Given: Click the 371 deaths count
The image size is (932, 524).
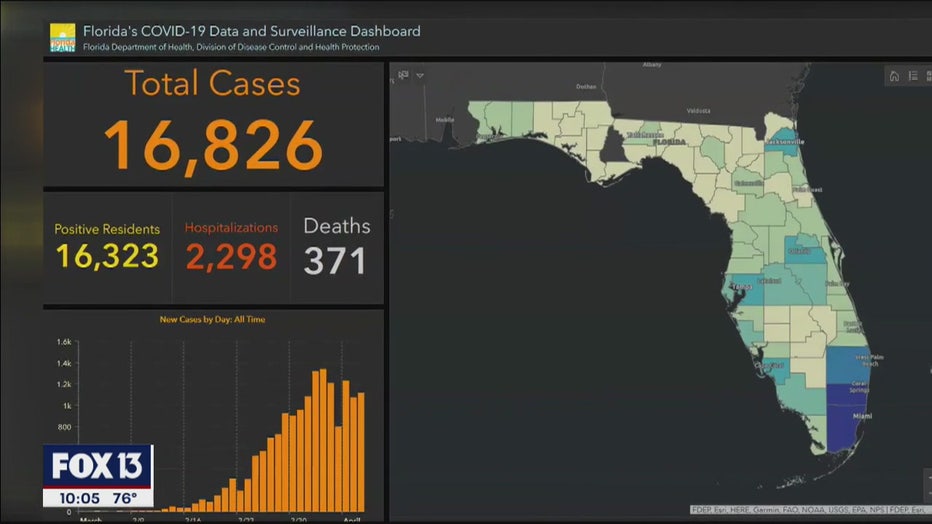Looking at the screenshot, I should coord(335,261).
